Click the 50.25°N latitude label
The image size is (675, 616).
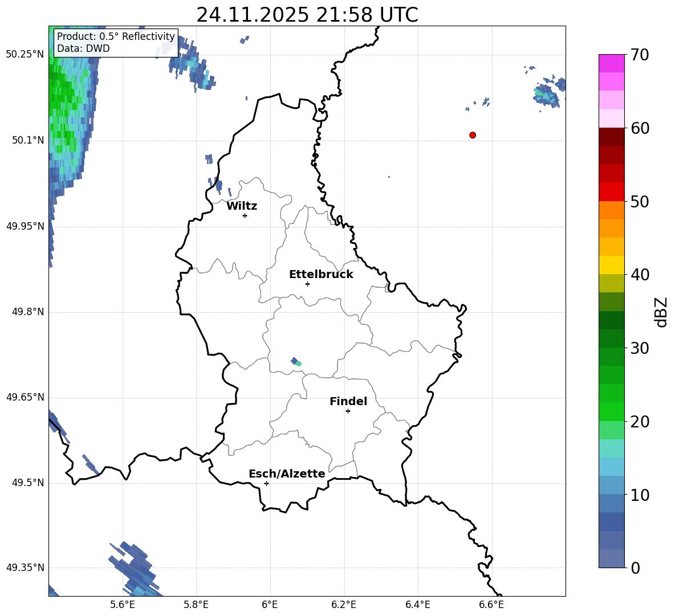[25, 55]
